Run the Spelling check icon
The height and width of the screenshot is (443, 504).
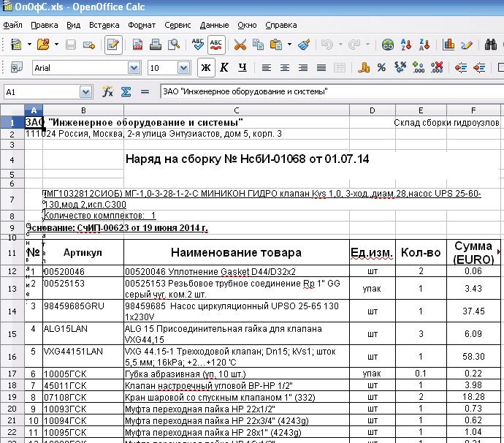(x=198, y=45)
